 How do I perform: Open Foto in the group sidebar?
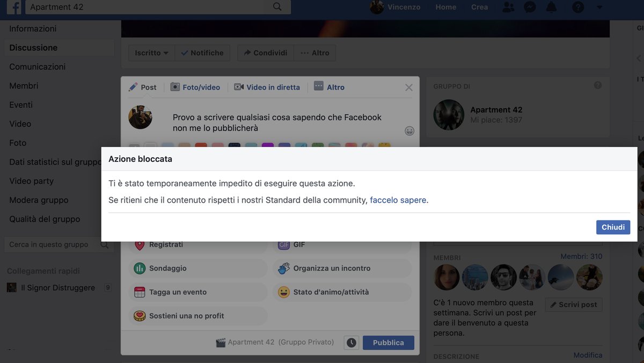(x=18, y=143)
